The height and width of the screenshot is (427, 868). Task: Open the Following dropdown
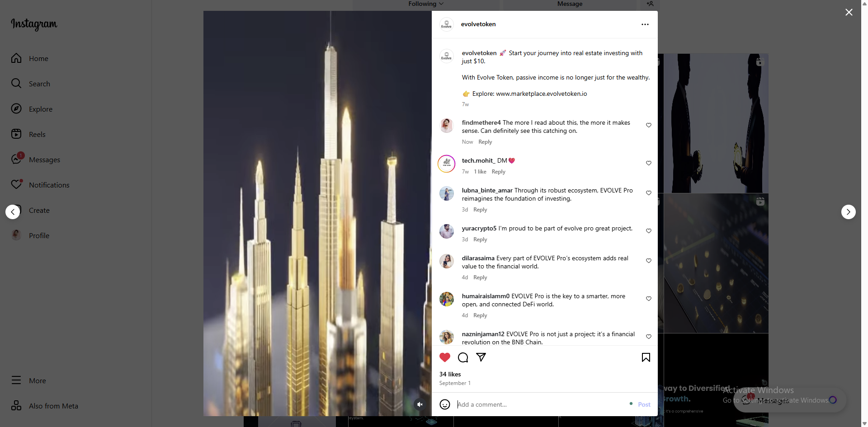click(x=426, y=4)
